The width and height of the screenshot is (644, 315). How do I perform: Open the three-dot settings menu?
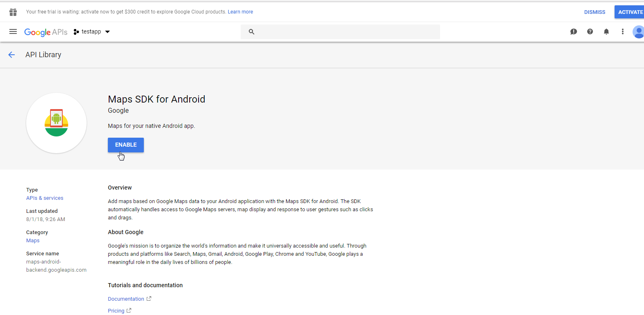623,31
